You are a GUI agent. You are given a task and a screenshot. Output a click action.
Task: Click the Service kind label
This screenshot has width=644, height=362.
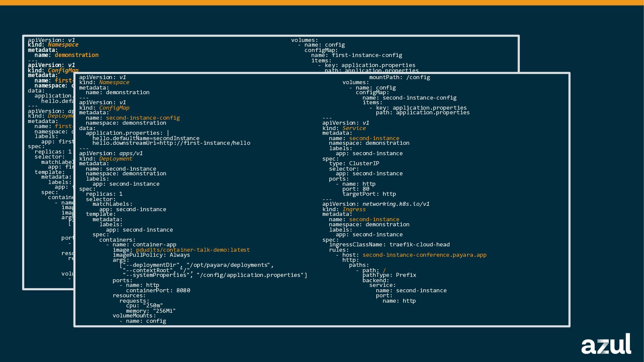coord(354,128)
